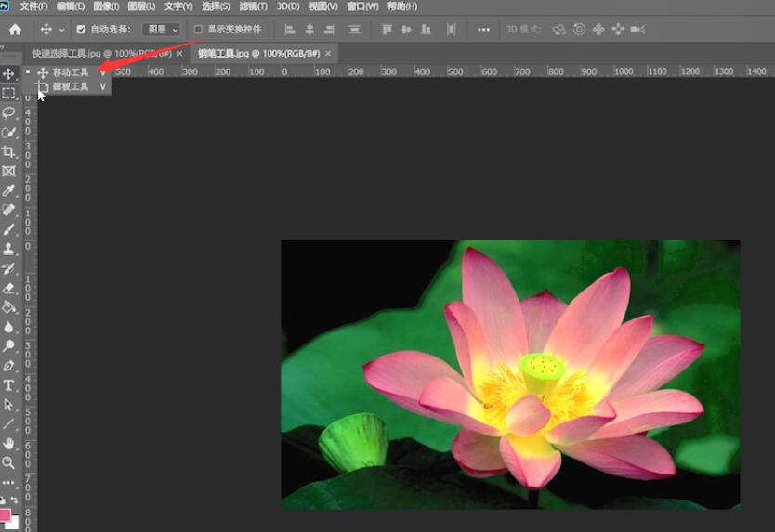The image size is (775, 532).
Task: Click align right edges icon
Action: (329, 30)
